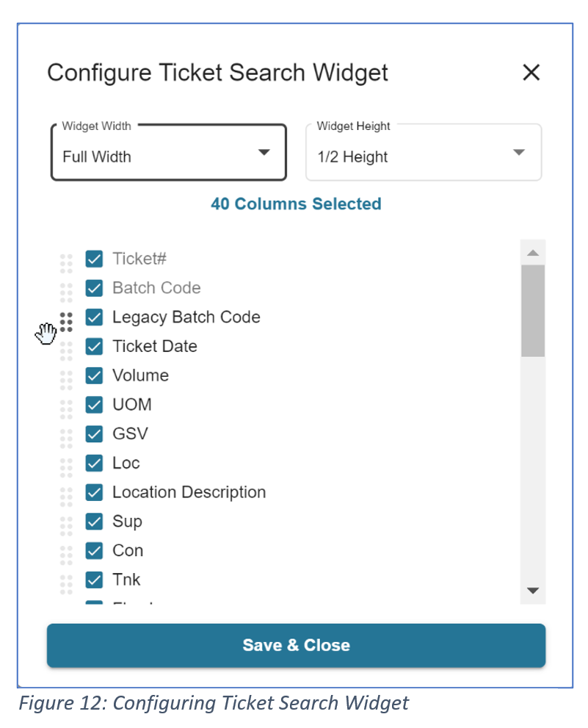Viewport: 588px width, 728px height.
Task: Click the scroll up arrow of column list
Action: click(533, 253)
